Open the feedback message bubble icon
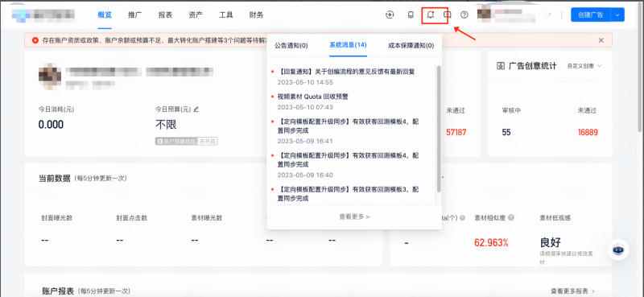Screen dimensions: 644x297 pyautogui.click(x=448, y=14)
